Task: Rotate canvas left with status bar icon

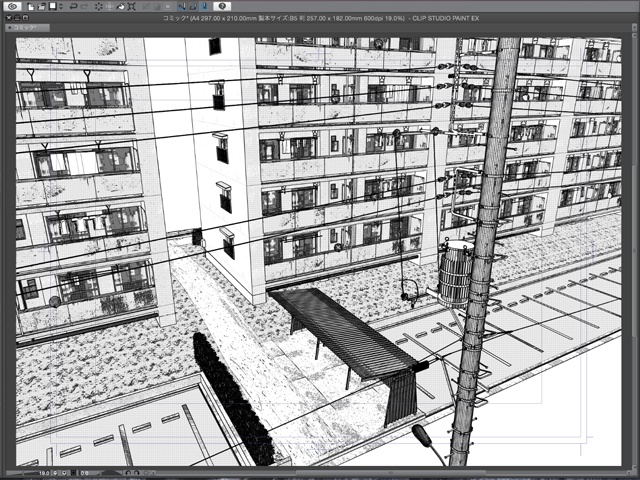Action: coord(128,473)
